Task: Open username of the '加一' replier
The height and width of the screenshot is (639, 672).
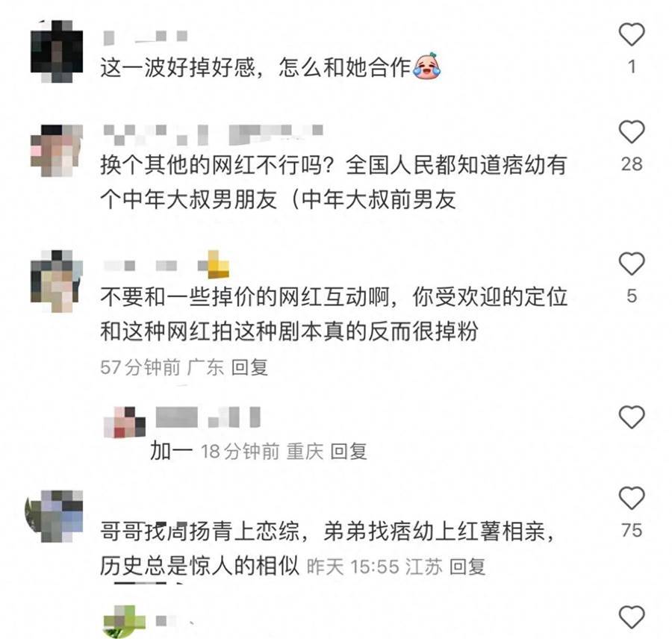Action: (208, 417)
